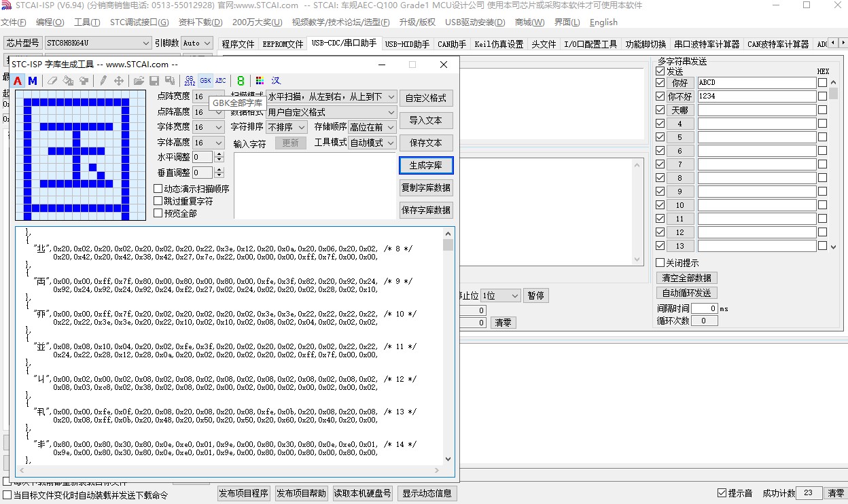Open the STC调试接口(G) menu
The height and width of the screenshot is (504, 848).
[139, 22]
